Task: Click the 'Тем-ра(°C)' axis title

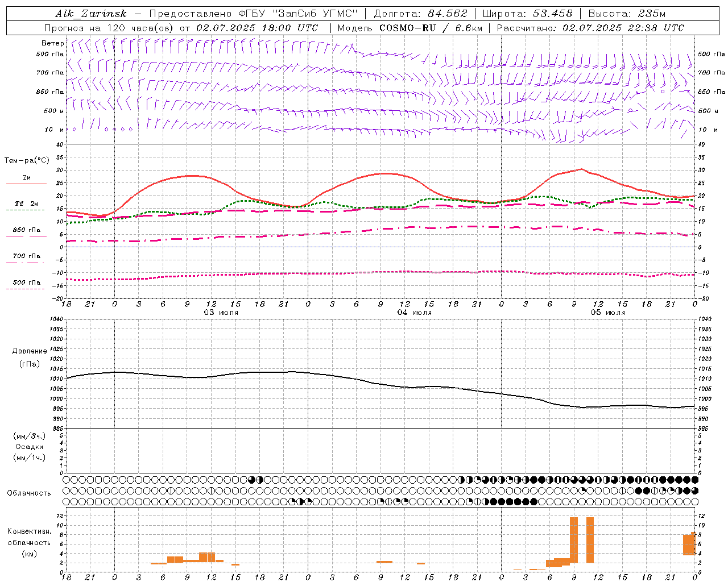Action: coord(27,161)
